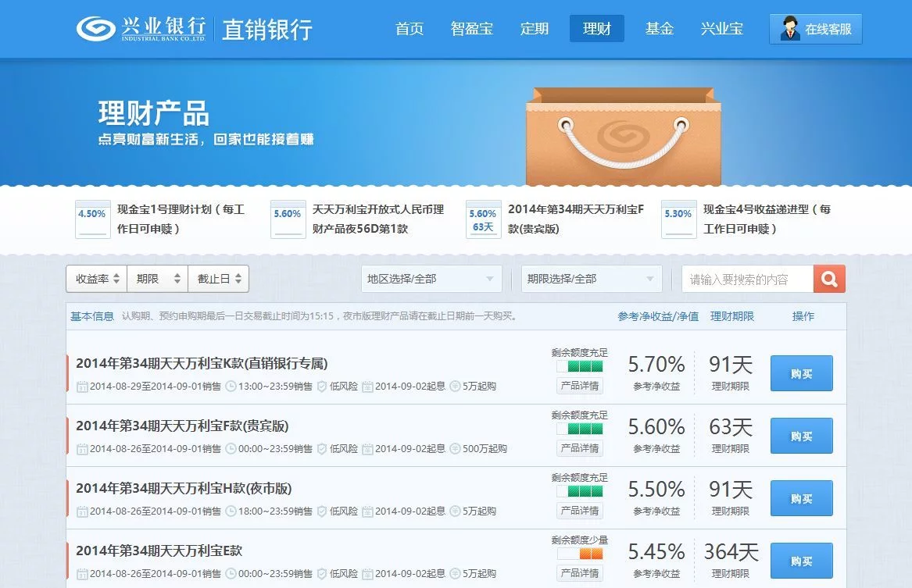Click calendar icon beside 2014-08-29至2014-09-01销售
Image resolution: width=912 pixels, height=588 pixels.
click(x=82, y=387)
